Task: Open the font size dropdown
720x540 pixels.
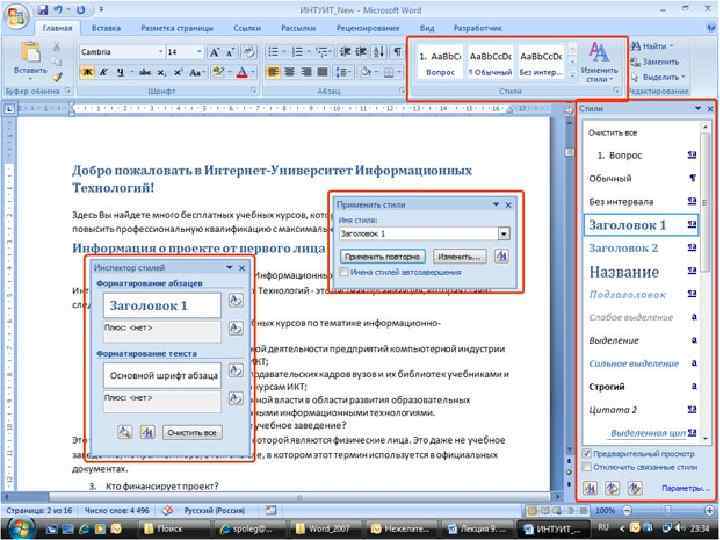Action: pyautogui.click(x=199, y=52)
